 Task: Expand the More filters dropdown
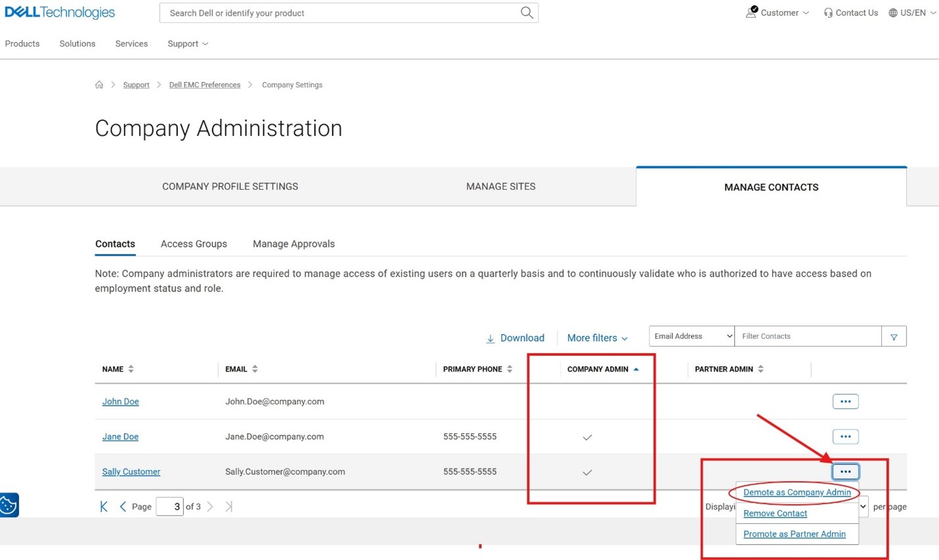point(597,338)
